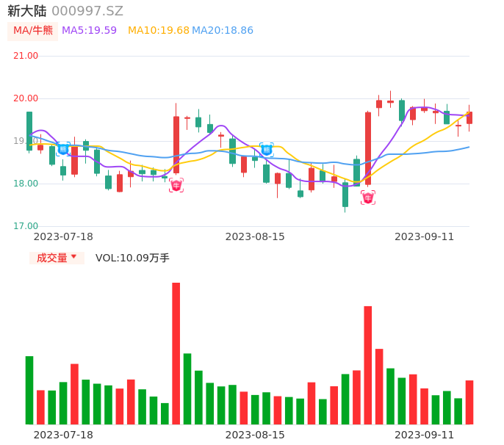Click the 新大陆 stock name title

coord(26,11)
